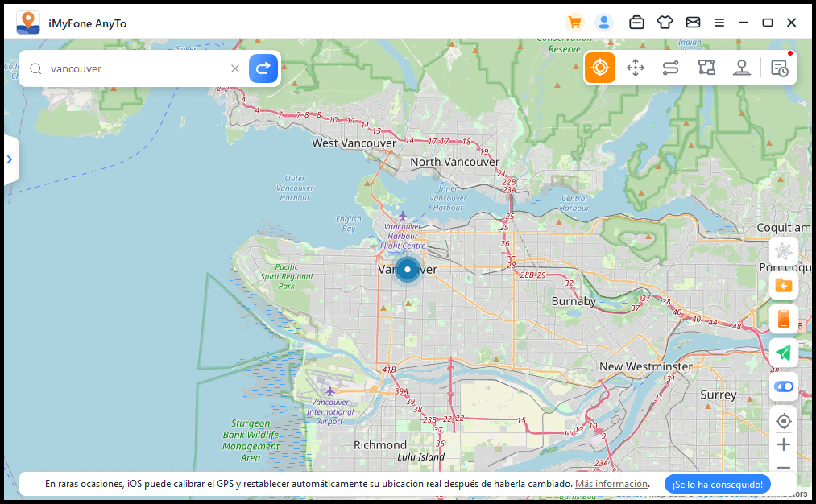The width and height of the screenshot is (816, 504).
Task: Toggle the blue game mode switch
Action: [782, 386]
